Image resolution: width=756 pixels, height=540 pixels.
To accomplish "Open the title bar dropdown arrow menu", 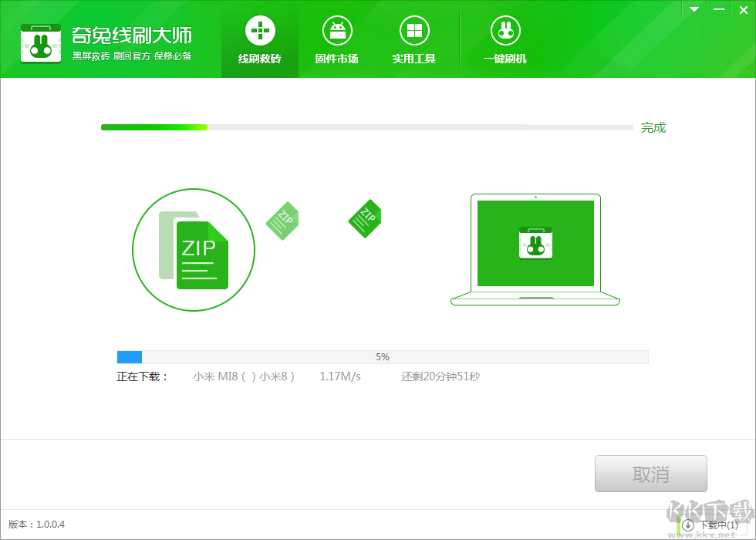I will [694, 9].
